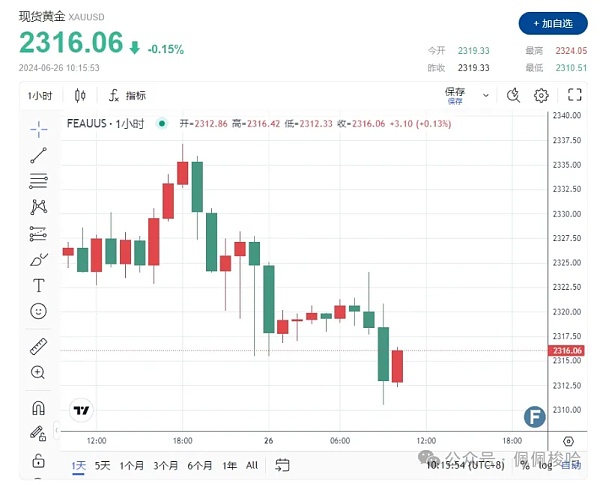
Task: Click the current price label 2316.06 on axis
Action: pos(566,351)
